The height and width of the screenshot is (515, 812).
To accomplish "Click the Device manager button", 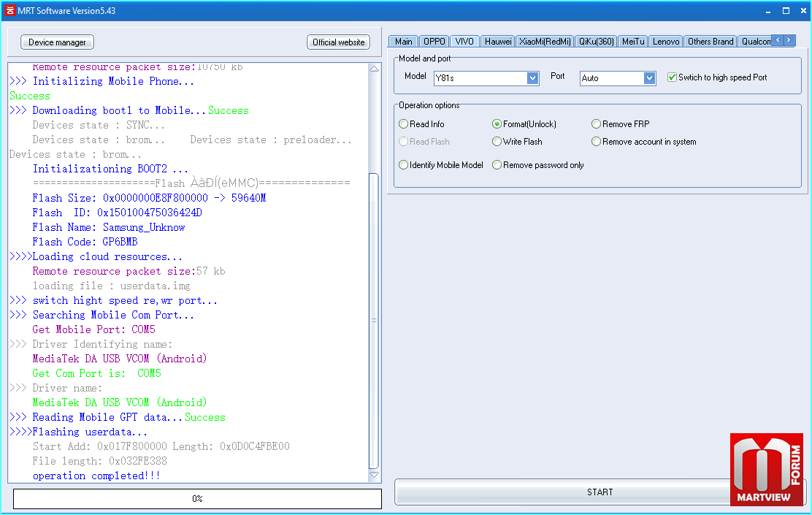I will coord(57,42).
